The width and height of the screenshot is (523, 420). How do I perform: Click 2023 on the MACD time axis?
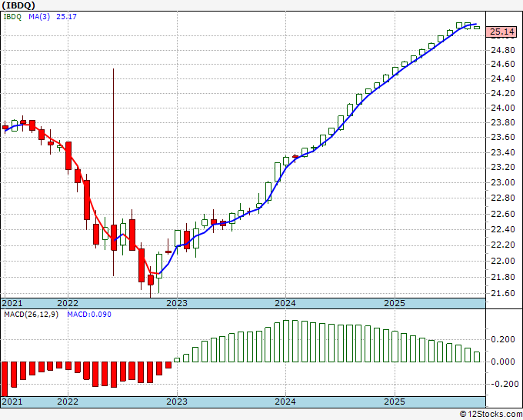pyautogui.click(x=177, y=402)
